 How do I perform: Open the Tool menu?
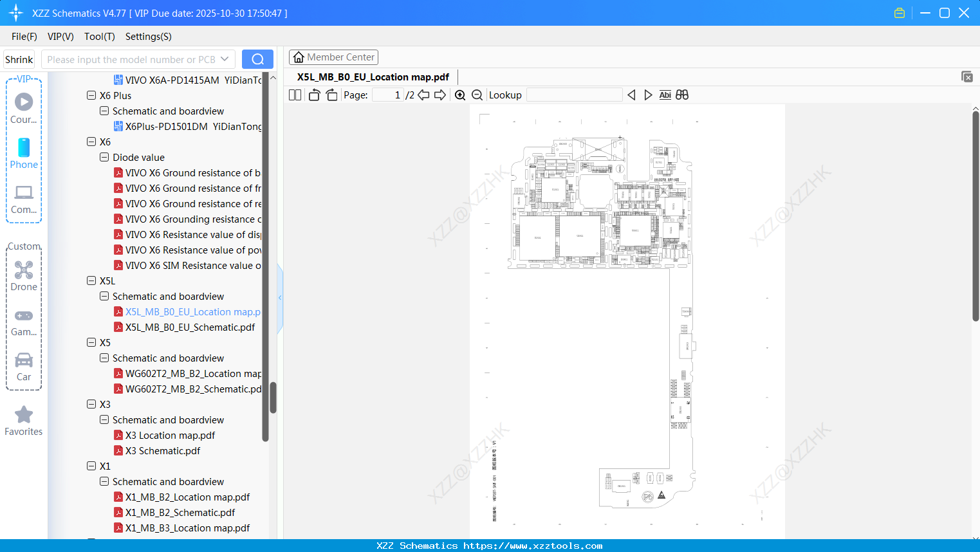[x=99, y=37]
